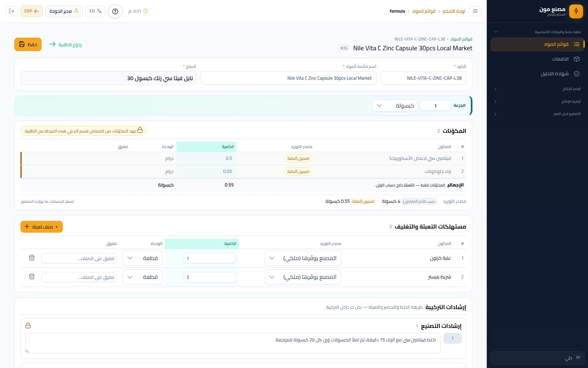Open الدُفعات in the sidebar
The height and width of the screenshot is (368, 588).
click(538, 59)
